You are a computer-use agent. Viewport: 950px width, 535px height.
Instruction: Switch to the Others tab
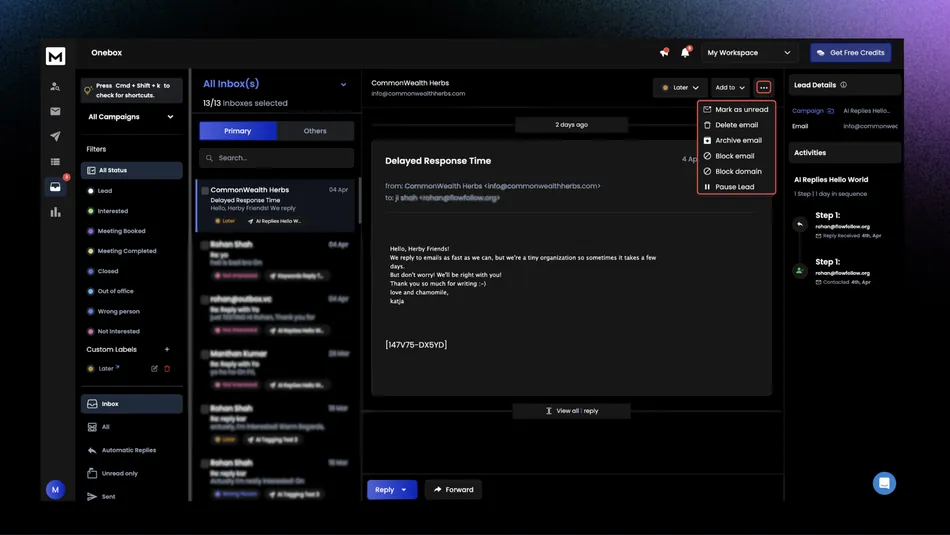click(x=315, y=131)
